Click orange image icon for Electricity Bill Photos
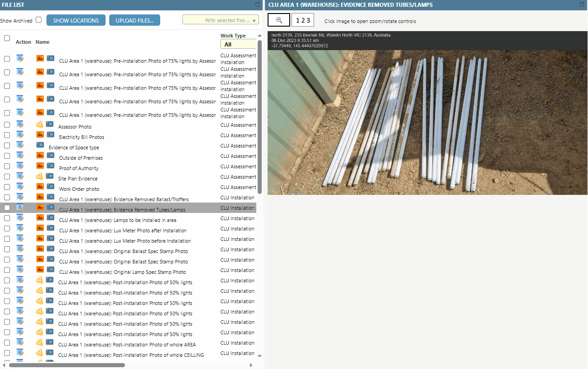Image resolution: width=588 pixels, height=369 pixels. tap(40, 134)
